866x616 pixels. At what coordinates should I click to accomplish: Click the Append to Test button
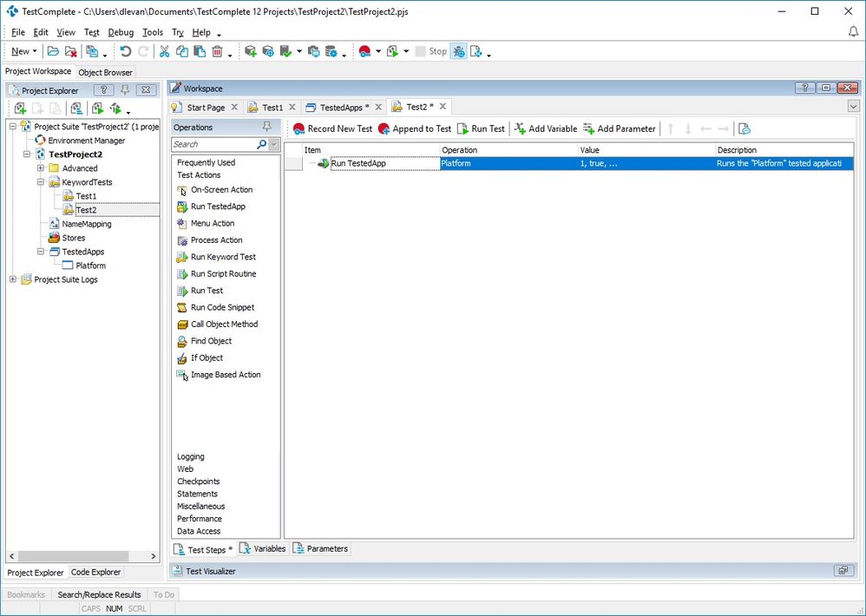414,128
